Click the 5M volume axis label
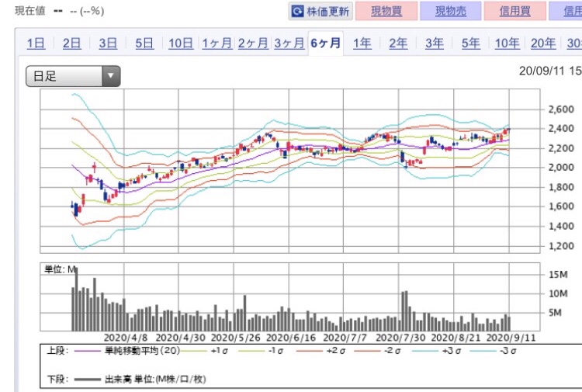Viewport: 582px width, 392px height. coord(556,313)
